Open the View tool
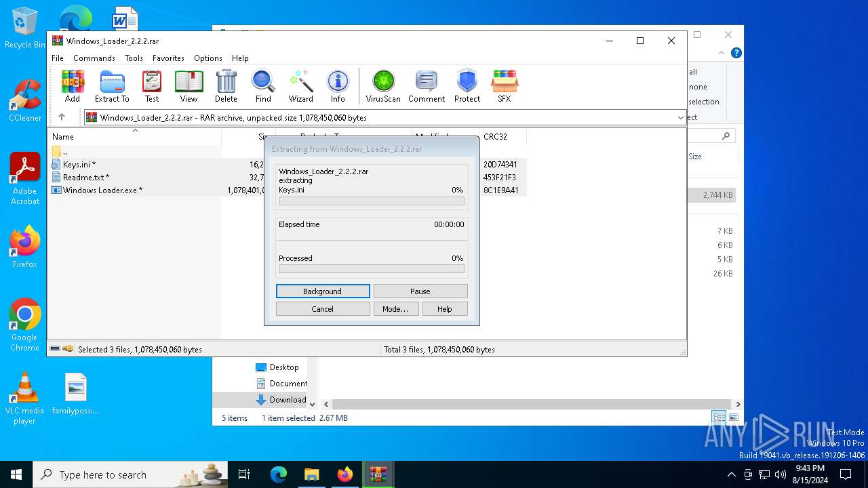 (189, 86)
